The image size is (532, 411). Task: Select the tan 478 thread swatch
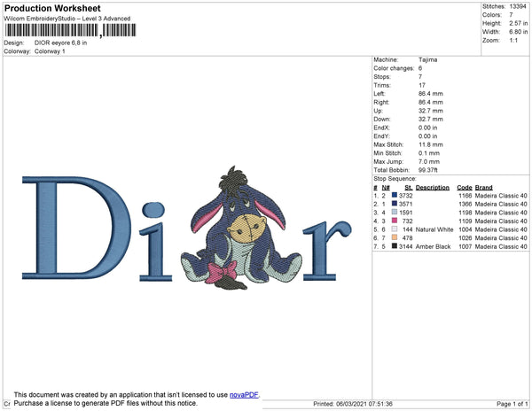click(395, 237)
